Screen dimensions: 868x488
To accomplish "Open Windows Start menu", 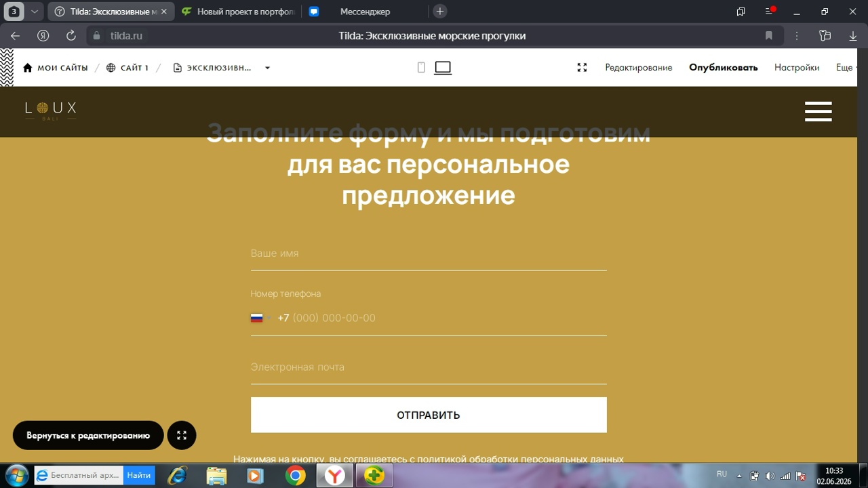I will pos(16,475).
